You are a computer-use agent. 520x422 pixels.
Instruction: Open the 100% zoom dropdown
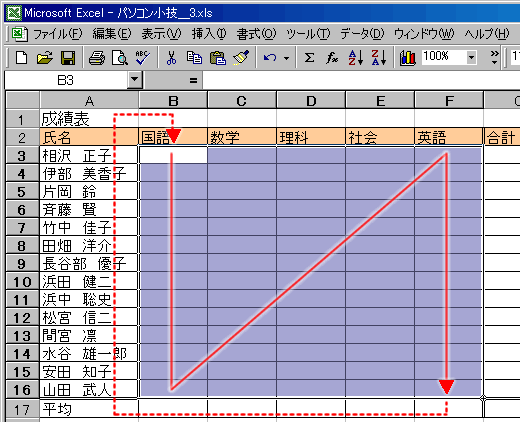(x=471, y=58)
